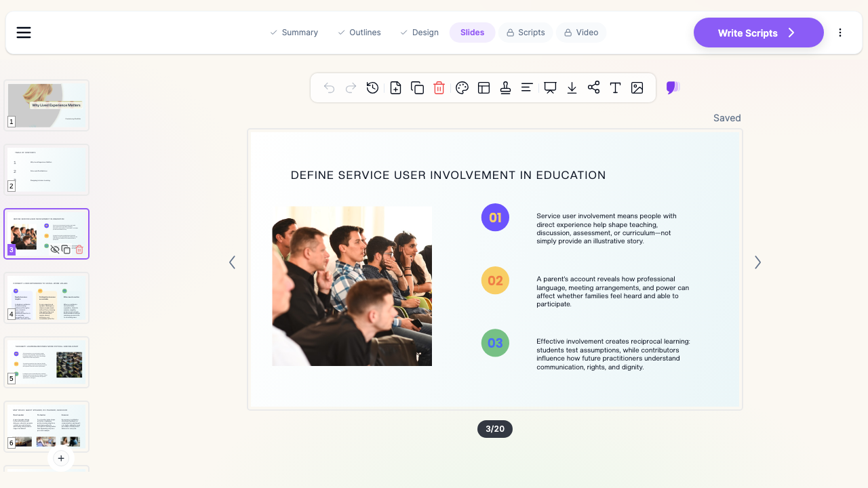Go to next slide with right chevron
This screenshot has width=868, height=488.
click(x=757, y=262)
